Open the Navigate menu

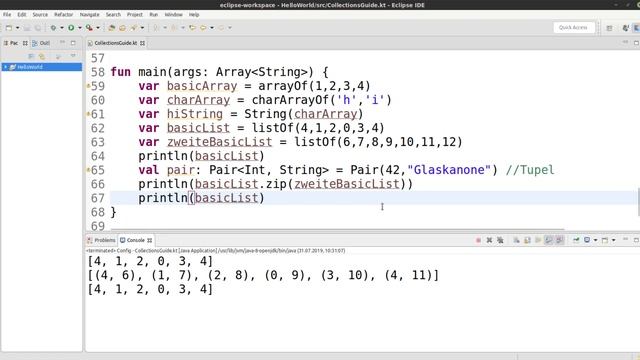(x=89, y=14)
